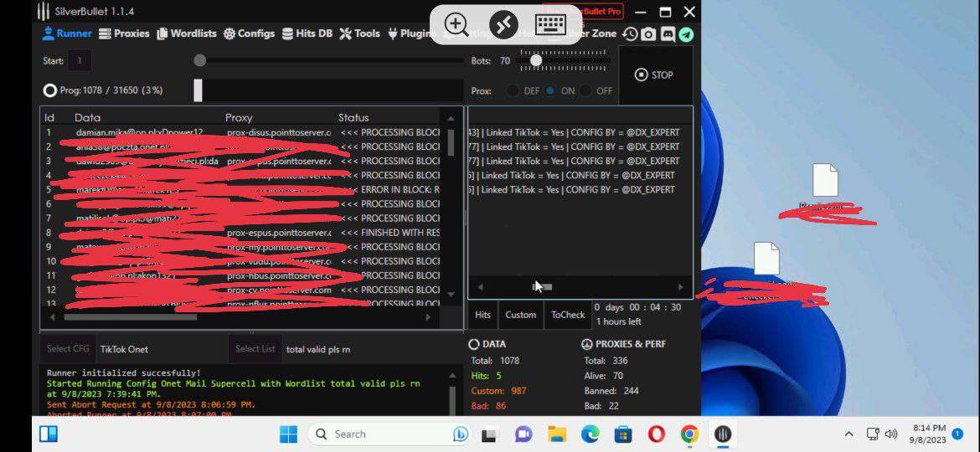Show the Hits results list

point(482,315)
